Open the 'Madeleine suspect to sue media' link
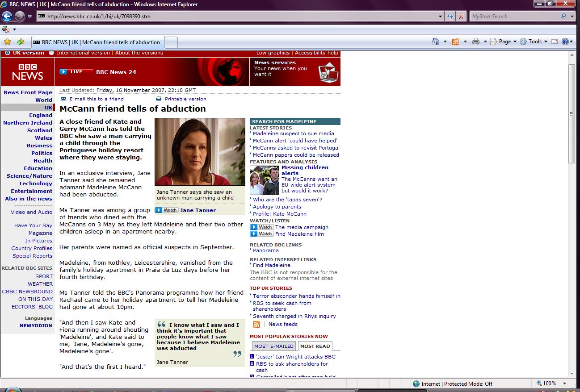The height and width of the screenshot is (392, 580). pyautogui.click(x=293, y=133)
